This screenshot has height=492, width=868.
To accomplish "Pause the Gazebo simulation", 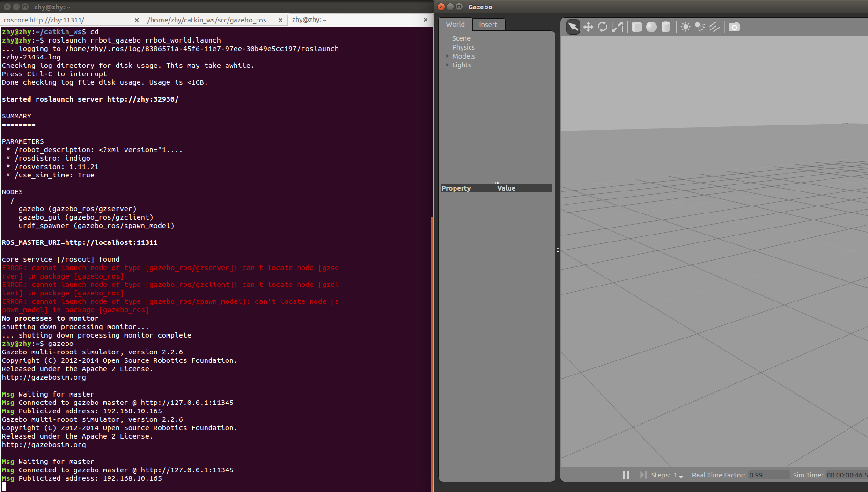I will pos(626,475).
